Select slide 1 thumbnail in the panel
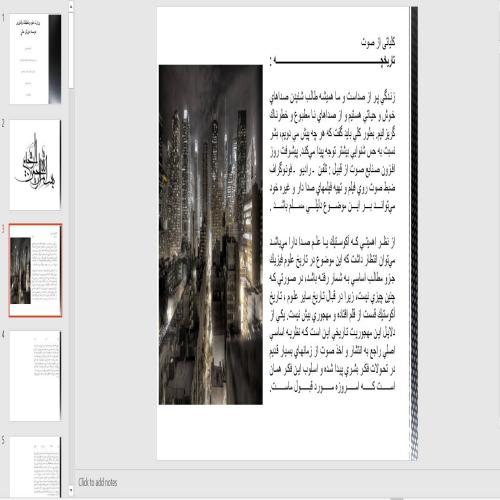 (35, 59)
